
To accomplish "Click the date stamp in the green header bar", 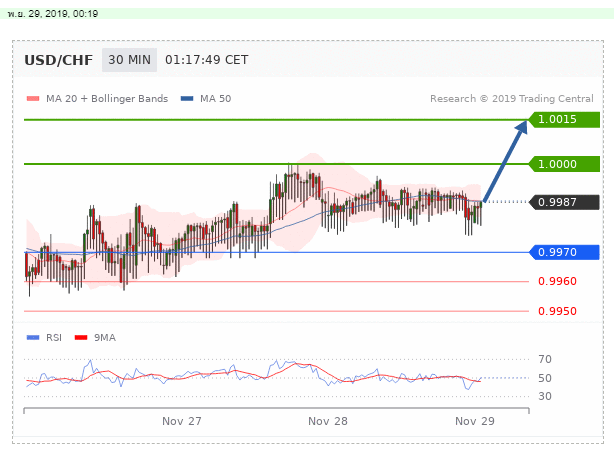I will pyautogui.click(x=53, y=14).
